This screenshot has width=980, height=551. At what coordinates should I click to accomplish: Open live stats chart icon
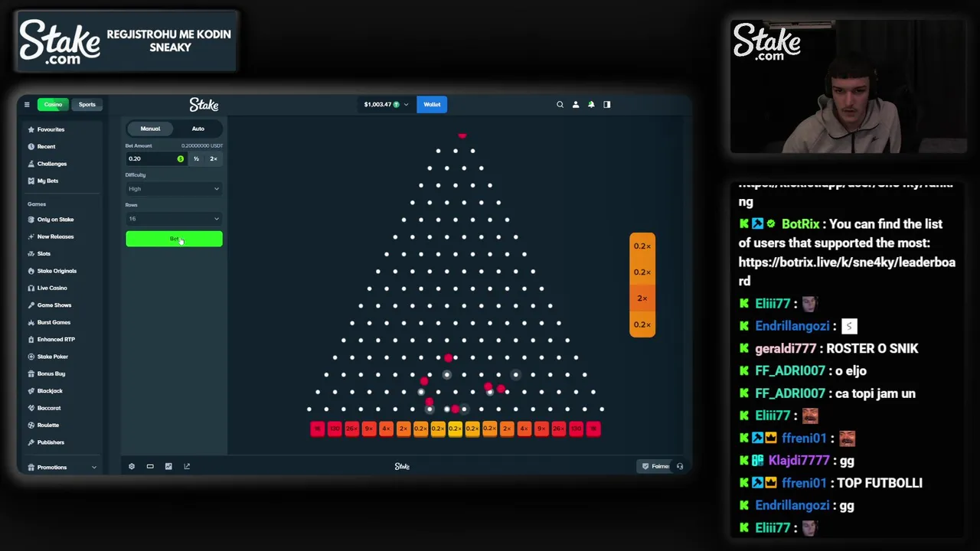point(168,466)
